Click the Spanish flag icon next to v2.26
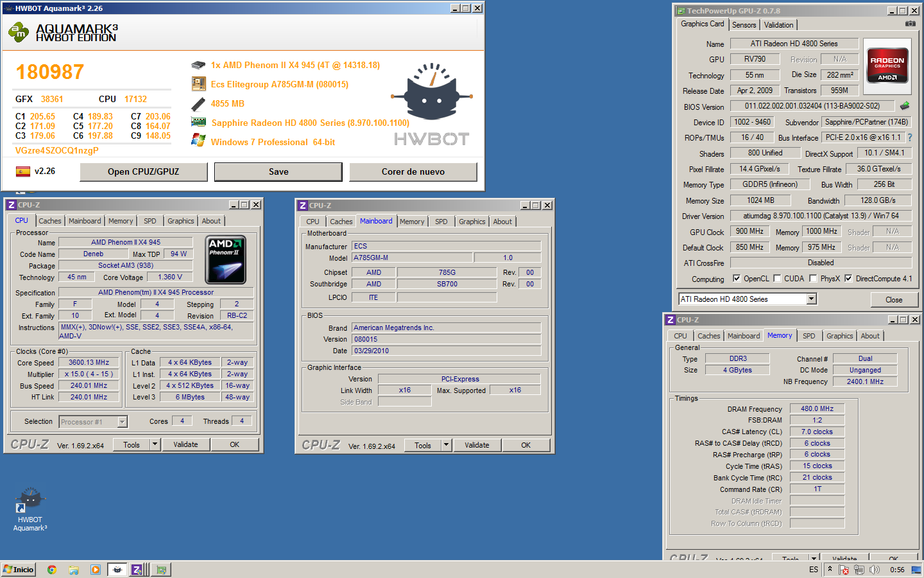The height and width of the screenshot is (578, 924). [x=23, y=171]
